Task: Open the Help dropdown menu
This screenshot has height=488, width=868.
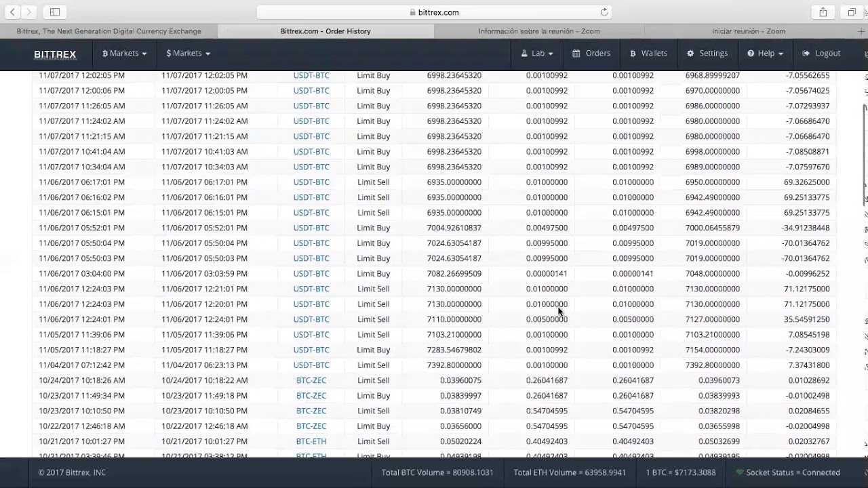Action: [765, 54]
